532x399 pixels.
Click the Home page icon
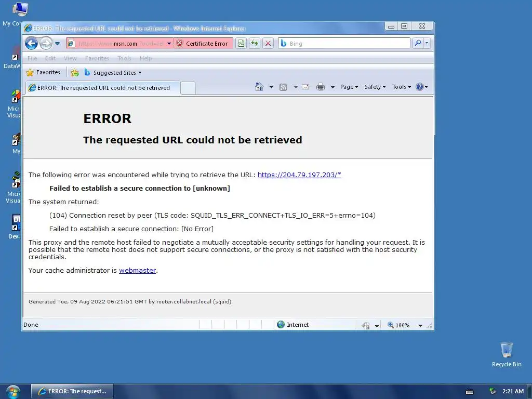point(259,87)
